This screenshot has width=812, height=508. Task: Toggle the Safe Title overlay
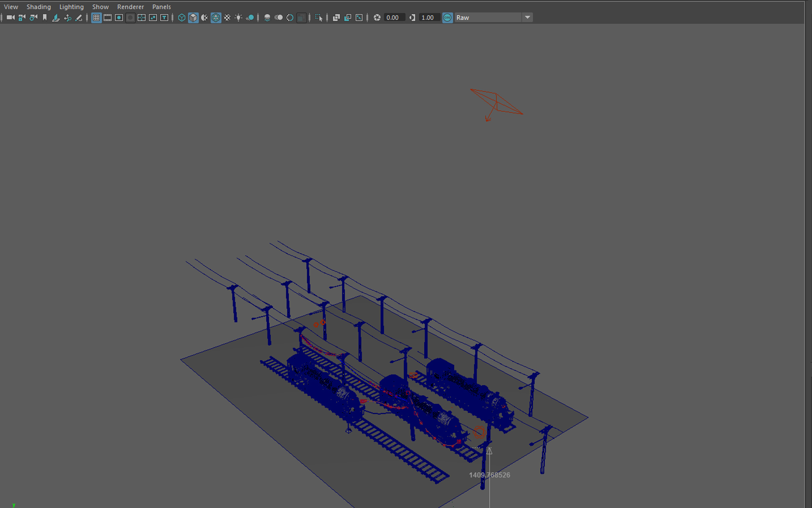click(165, 17)
